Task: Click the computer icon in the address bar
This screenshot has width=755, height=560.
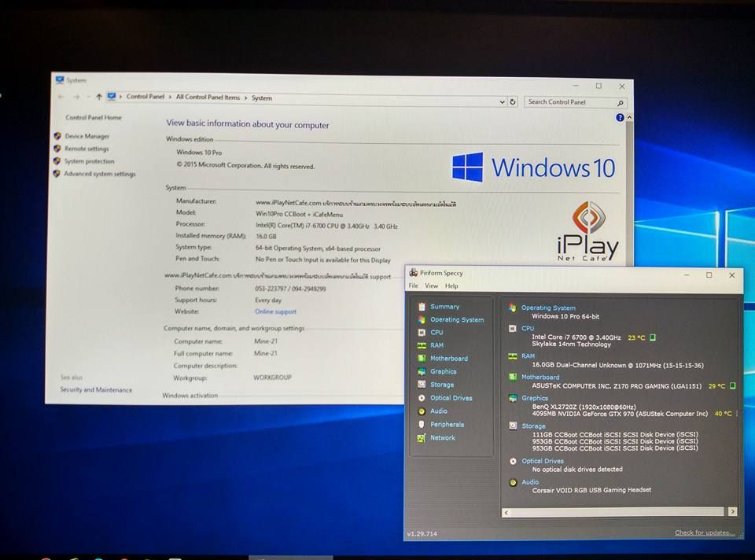Action: pos(111,96)
